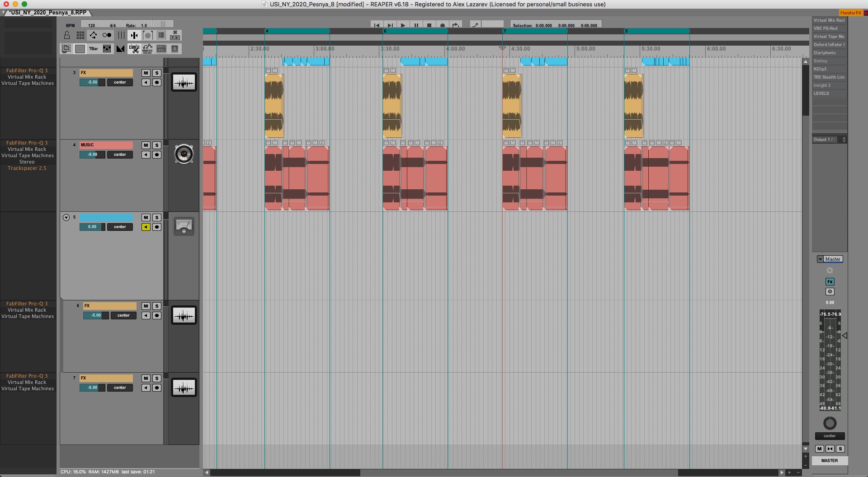Image resolution: width=868 pixels, height=477 pixels.
Task: Switch to USI_NY_2020_Pesnya_8.RPP project tab
Action: [x=48, y=13]
